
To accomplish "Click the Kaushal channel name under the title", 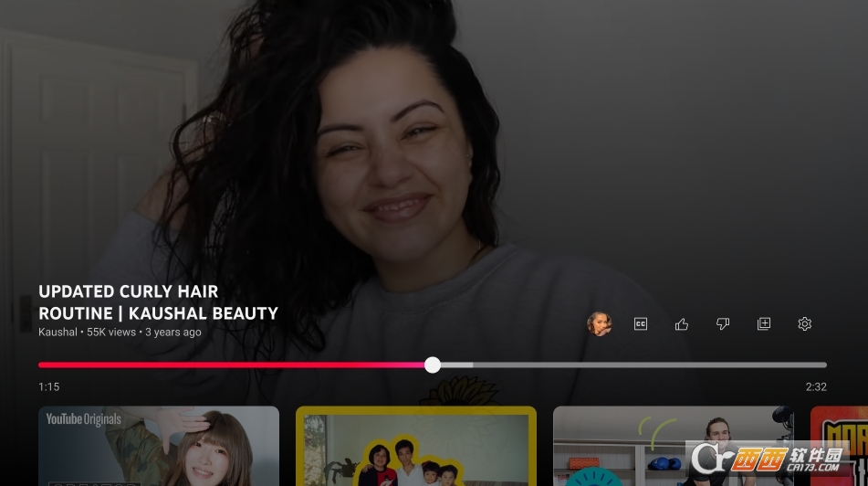I will (x=58, y=333).
